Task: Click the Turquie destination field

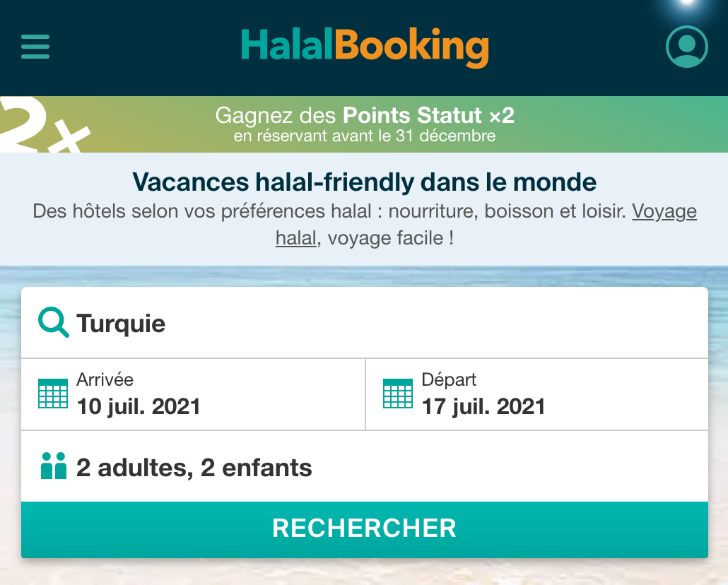Action: coord(365,323)
